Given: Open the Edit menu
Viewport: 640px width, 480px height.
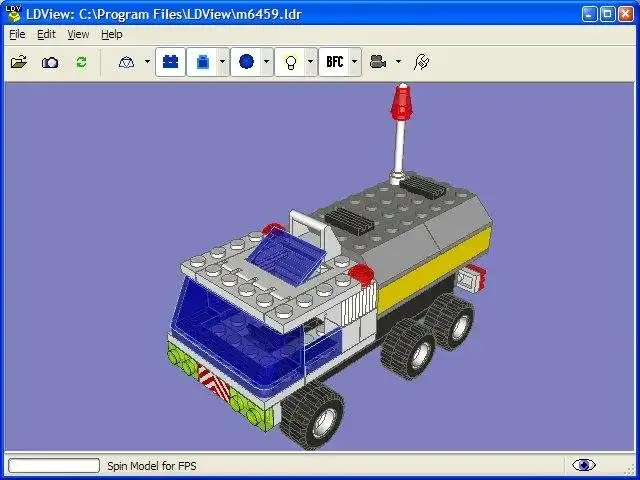Looking at the screenshot, I should (46, 34).
